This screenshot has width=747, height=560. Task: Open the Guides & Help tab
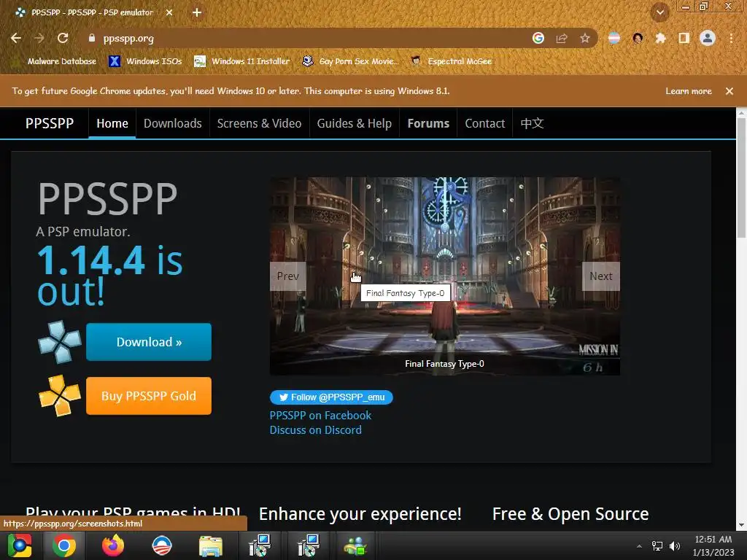[355, 123]
